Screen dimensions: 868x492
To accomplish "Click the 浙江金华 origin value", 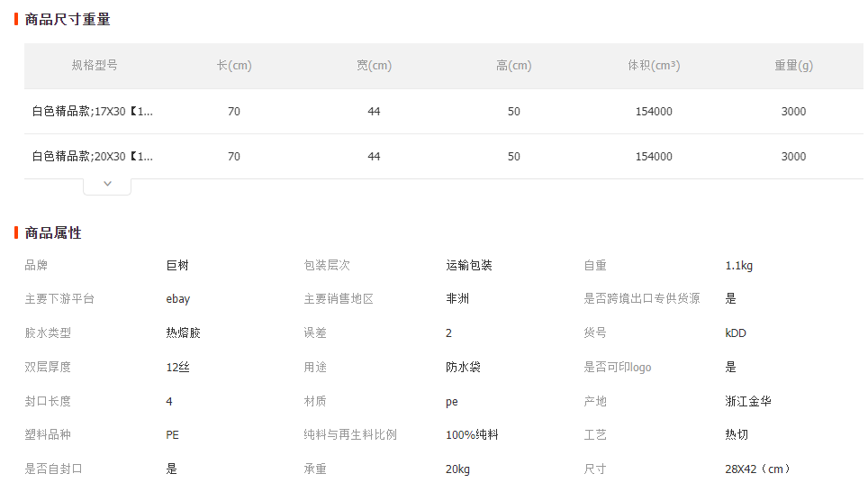I will click(x=748, y=401).
